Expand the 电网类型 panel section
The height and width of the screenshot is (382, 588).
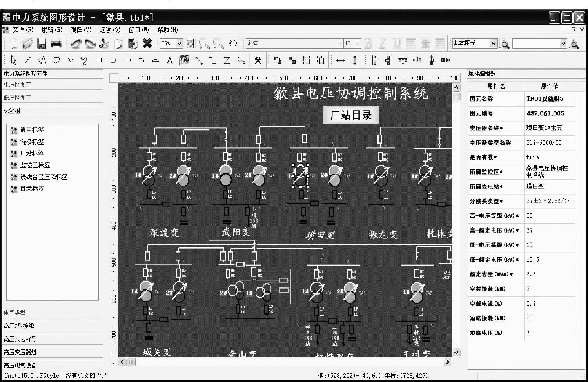53,313
